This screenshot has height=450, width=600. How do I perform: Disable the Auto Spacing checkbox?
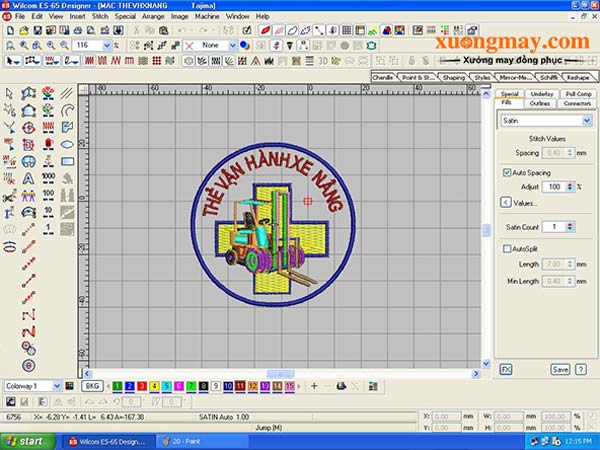(507, 173)
